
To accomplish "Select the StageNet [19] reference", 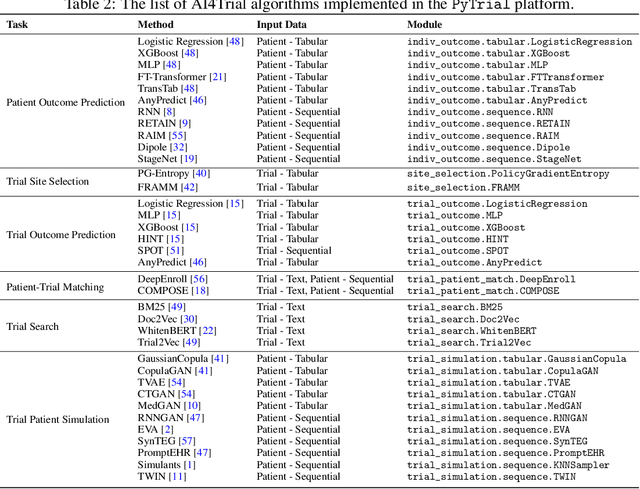I will coord(188,158).
